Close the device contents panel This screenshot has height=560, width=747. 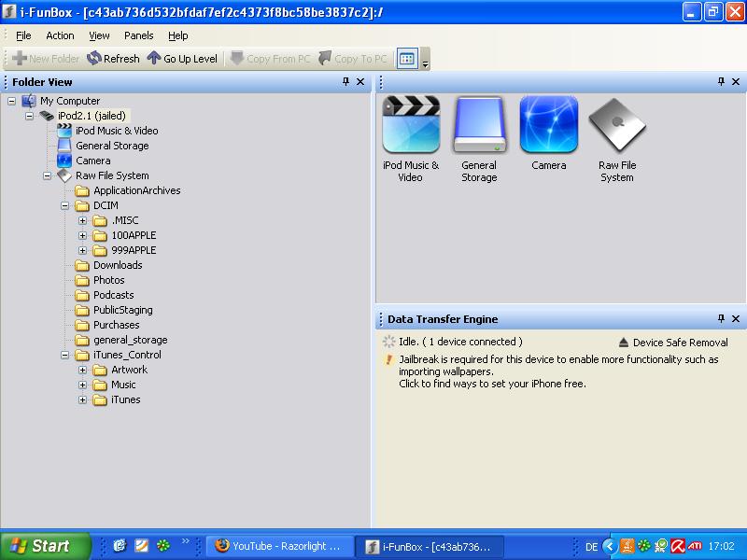coord(736,81)
